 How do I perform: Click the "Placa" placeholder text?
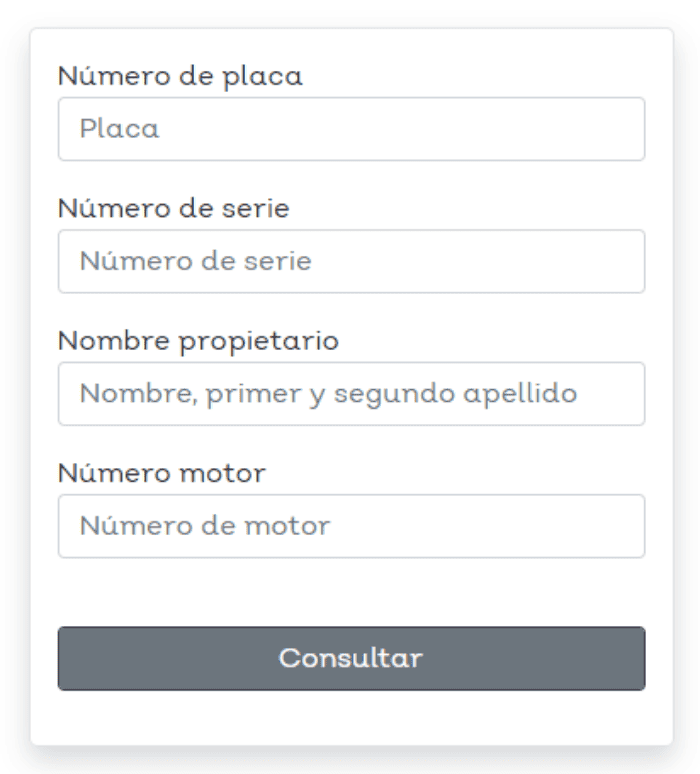click(x=120, y=129)
